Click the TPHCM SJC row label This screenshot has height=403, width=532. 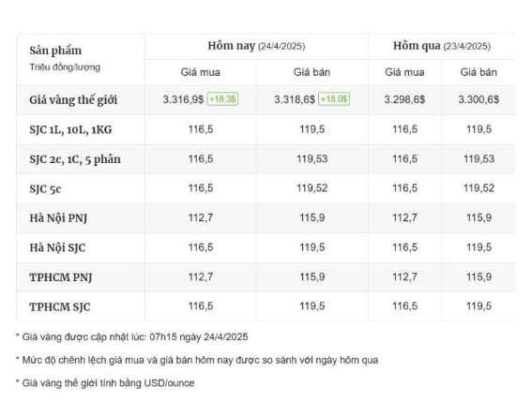point(60,307)
